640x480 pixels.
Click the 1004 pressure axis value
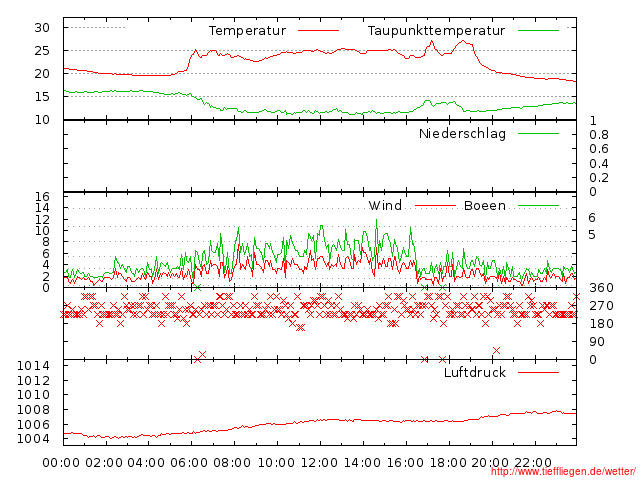coord(33,439)
